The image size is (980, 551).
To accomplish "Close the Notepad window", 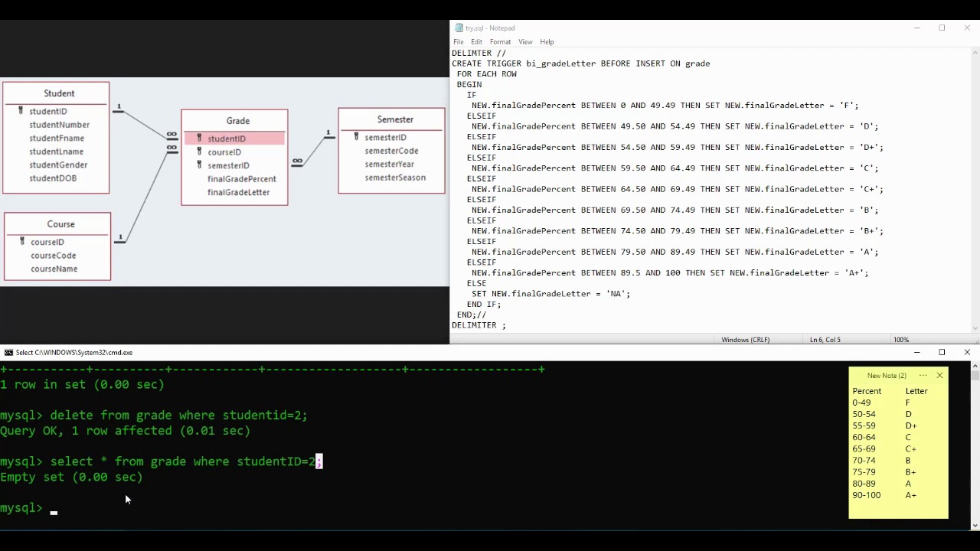I will 967,28.
